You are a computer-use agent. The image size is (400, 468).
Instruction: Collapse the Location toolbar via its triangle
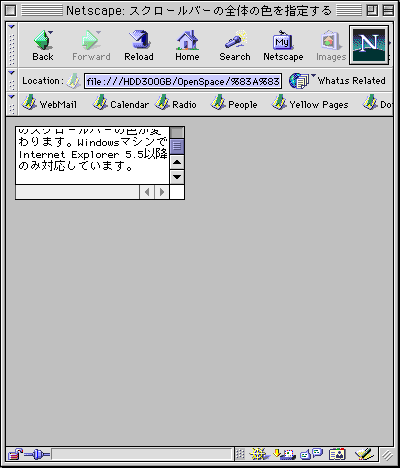pyautogui.click(x=12, y=73)
